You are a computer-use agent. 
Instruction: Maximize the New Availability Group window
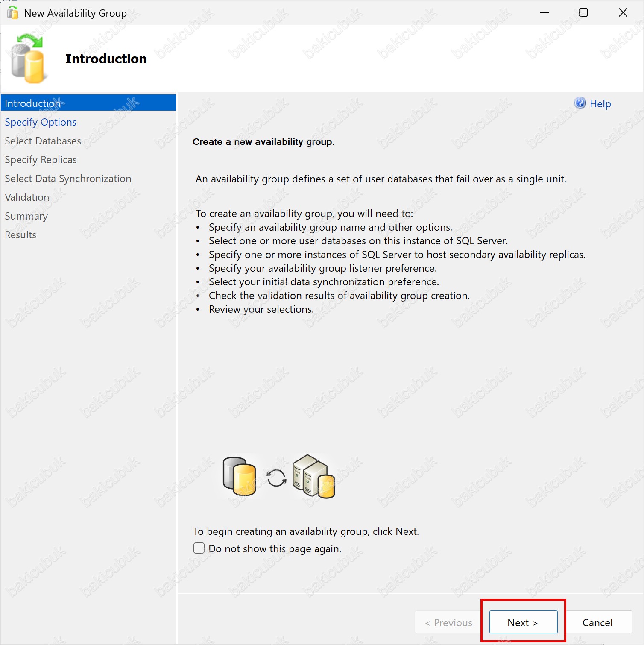click(583, 13)
